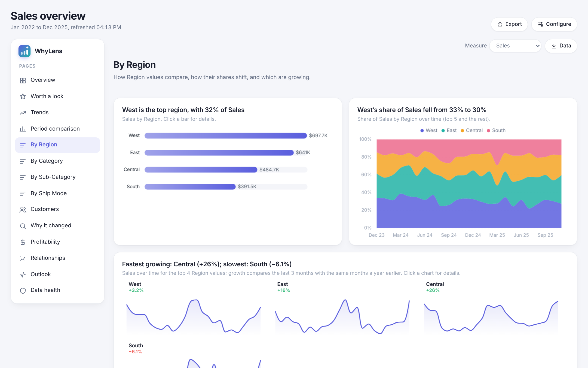Click the Central bar showing $484.7K
The image size is (588, 368).
pyautogui.click(x=201, y=170)
